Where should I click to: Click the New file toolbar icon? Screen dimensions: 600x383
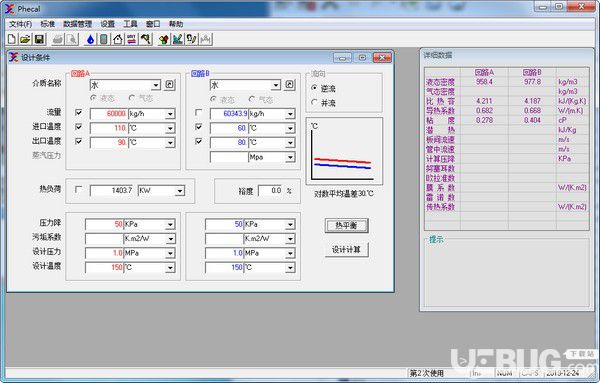pyautogui.click(x=12, y=39)
